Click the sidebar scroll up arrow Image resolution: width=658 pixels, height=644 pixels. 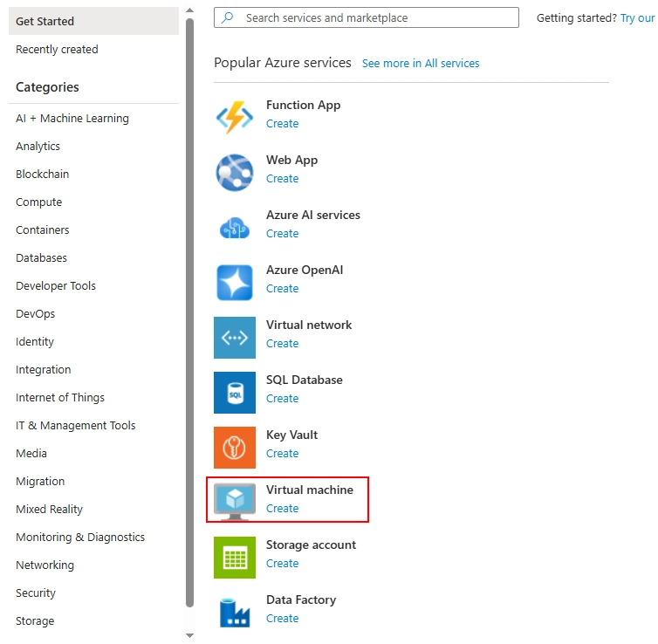(189, 10)
